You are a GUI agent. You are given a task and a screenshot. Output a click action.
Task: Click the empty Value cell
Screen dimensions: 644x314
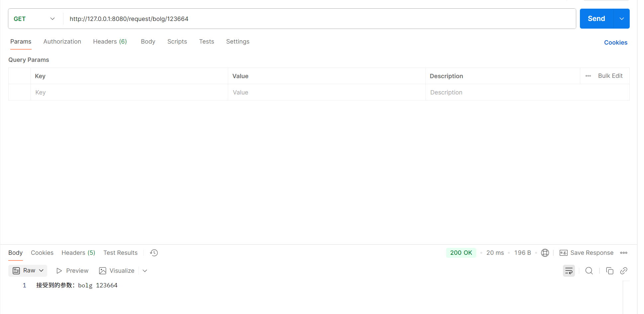point(326,92)
